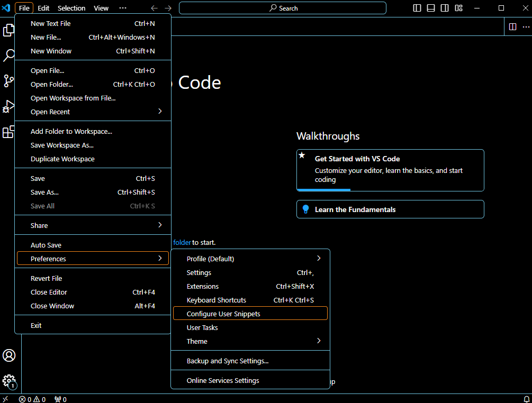Toggle the bottom panel layout icon
This screenshot has height=403, width=532.
pyautogui.click(x=431, y=8)
